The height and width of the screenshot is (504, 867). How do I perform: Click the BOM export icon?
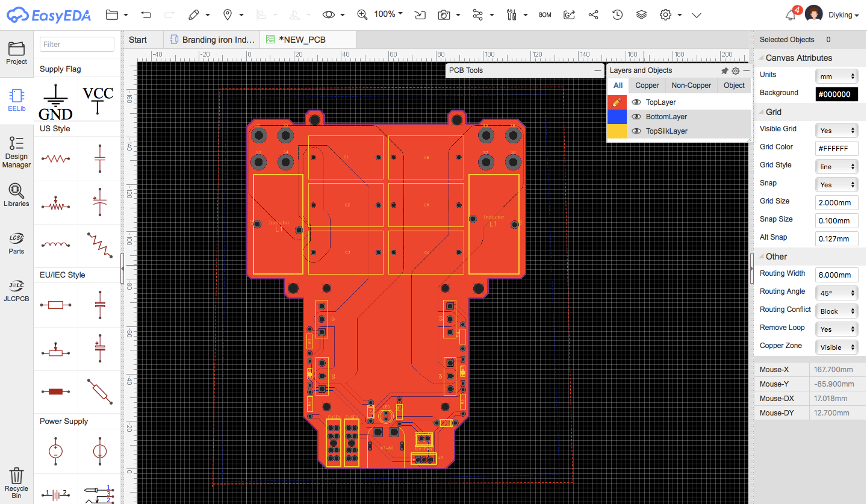[x=545, y=14]
